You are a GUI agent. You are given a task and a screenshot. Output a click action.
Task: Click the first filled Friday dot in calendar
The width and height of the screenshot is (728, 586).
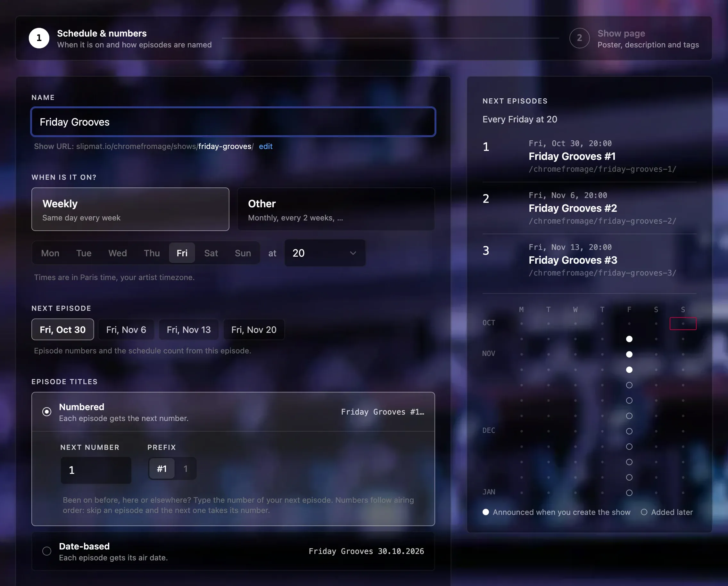click(x=629, y=339)
